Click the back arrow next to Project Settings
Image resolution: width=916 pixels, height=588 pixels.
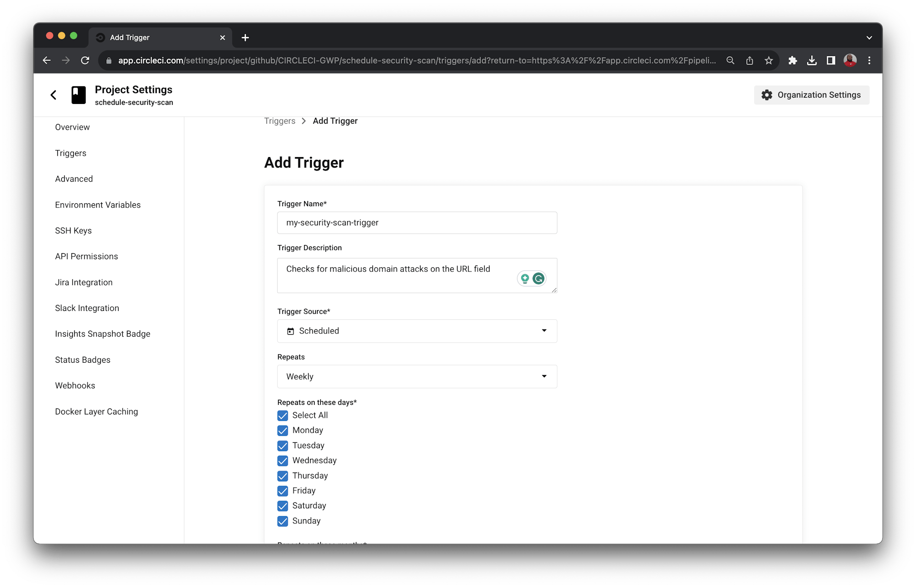(x=54, y=95)
